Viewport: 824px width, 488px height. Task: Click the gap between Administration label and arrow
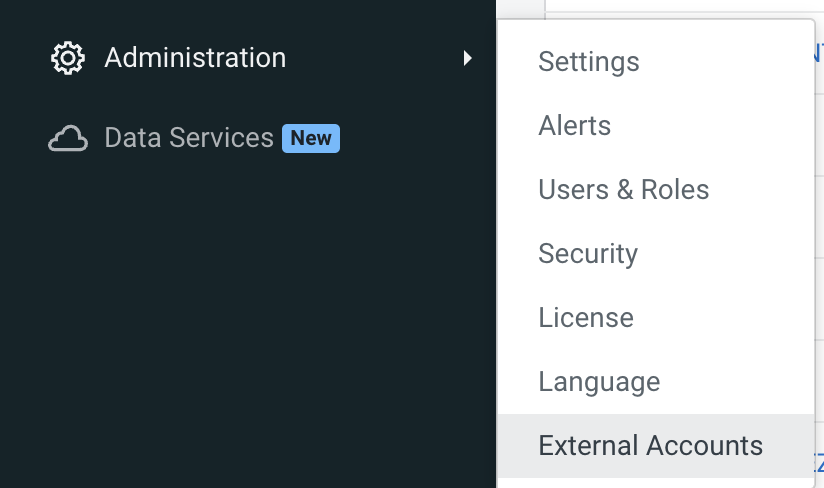375,59
